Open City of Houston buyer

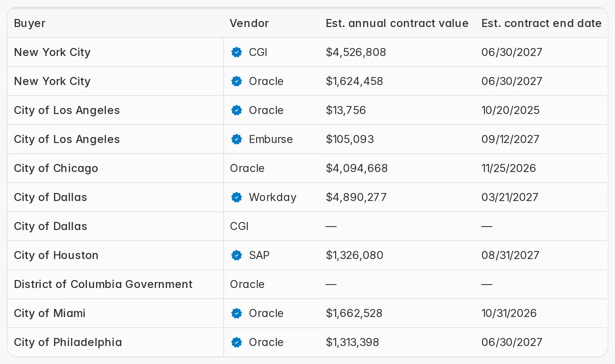tap(56, 255)
